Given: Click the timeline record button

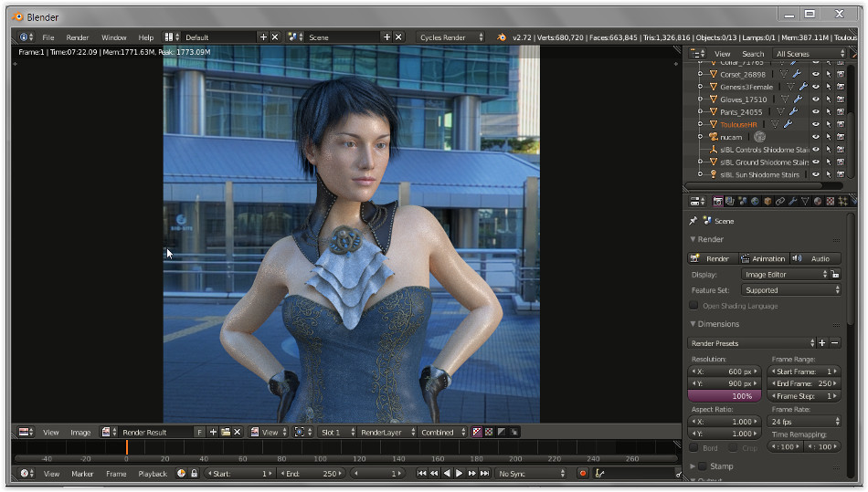Looking at the screenshot, I should (583, 473).
